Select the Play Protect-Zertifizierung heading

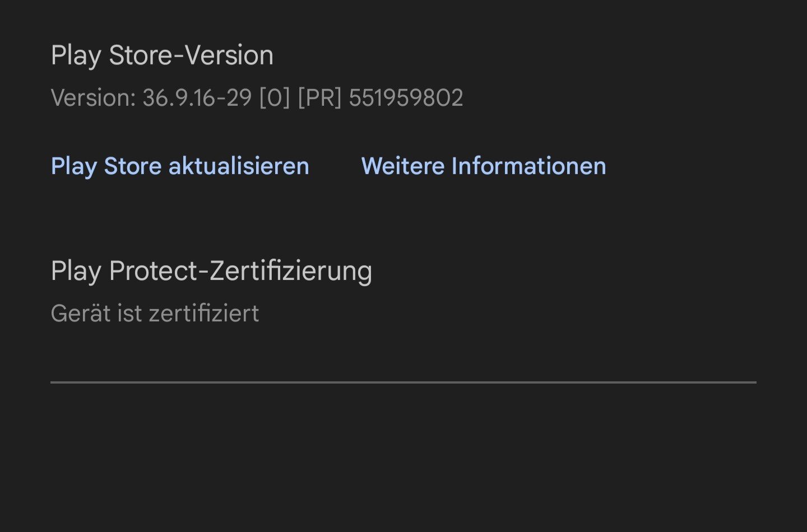point(211,271)
